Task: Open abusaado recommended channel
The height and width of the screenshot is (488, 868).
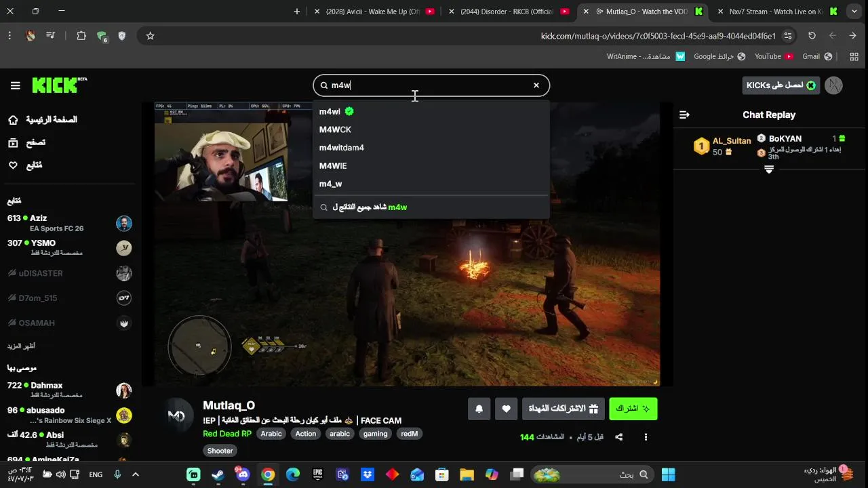Action: coord(69,415)
